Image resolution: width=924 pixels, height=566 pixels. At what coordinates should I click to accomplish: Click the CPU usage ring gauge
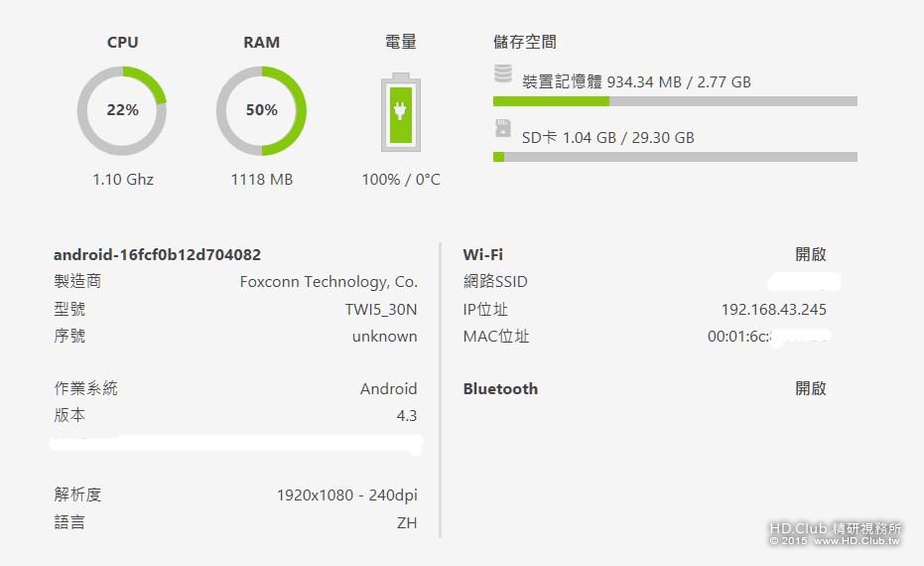coord(122,111)
